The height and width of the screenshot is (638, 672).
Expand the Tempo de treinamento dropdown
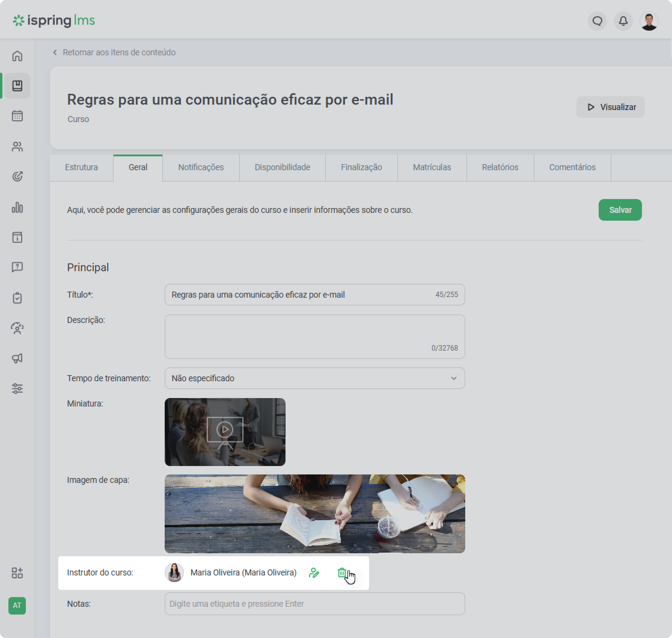pyautogui.click(x=314, y=378)
